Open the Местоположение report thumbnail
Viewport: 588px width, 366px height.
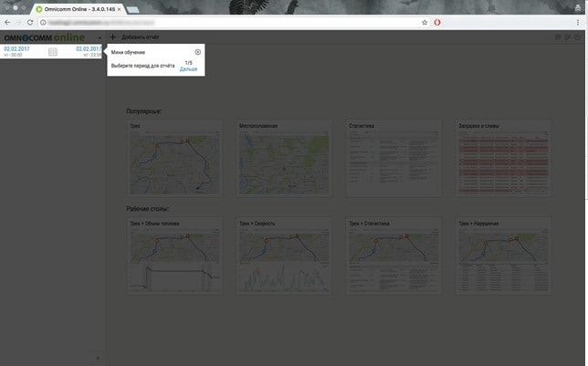284,158
